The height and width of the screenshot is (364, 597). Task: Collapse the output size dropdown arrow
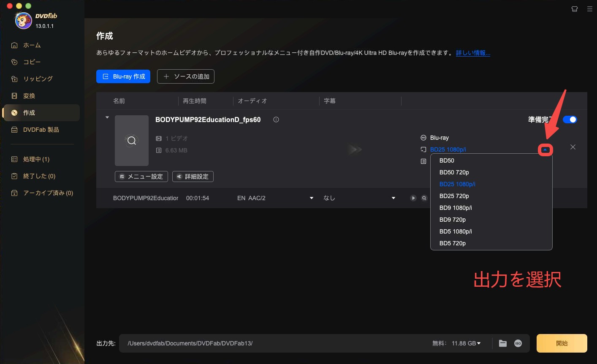pos(545,149)
